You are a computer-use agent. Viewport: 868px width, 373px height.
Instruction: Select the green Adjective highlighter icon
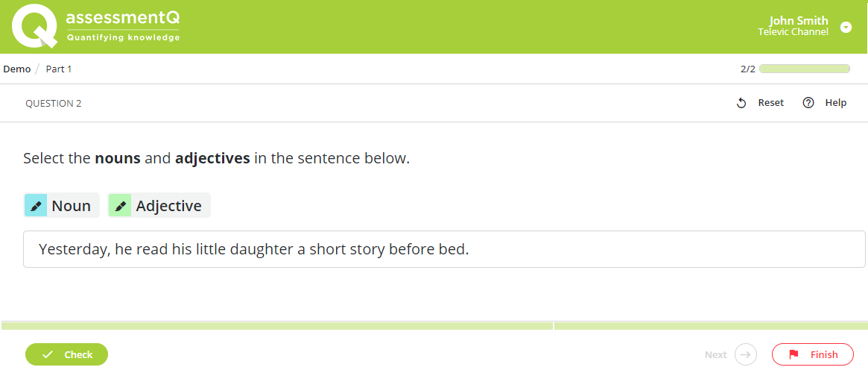[120, 206]
